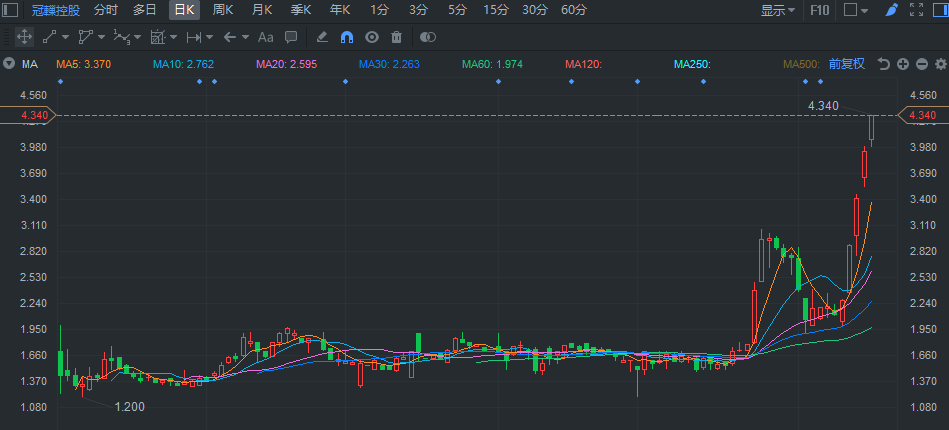The height and width of the screenshot is (430, 949).
Task: Zoom in chart with plus icon
Action: point(902,64)
